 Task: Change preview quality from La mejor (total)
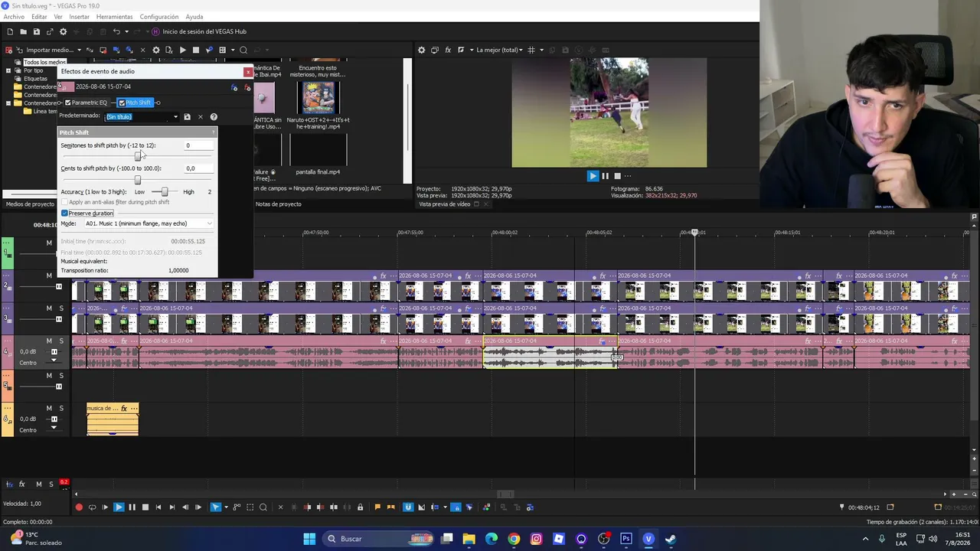(x=499, y=50)
